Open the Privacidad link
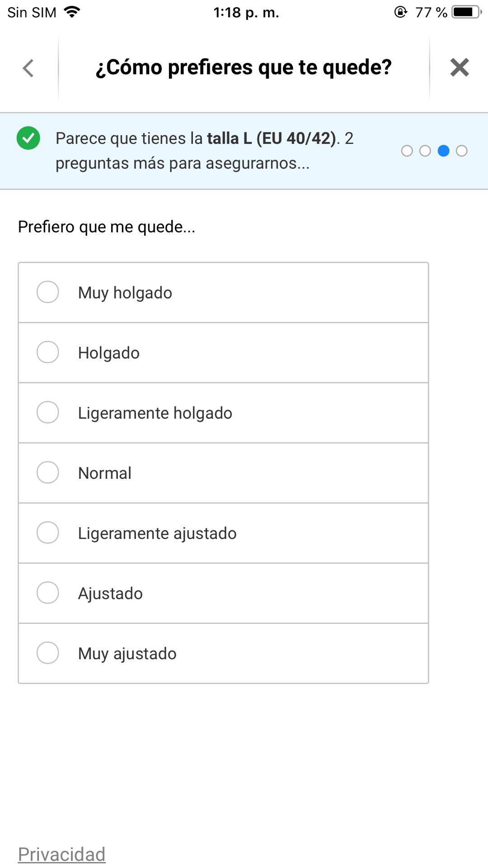The width and height of the screenshot is (488, 868). tap(61, 854)
